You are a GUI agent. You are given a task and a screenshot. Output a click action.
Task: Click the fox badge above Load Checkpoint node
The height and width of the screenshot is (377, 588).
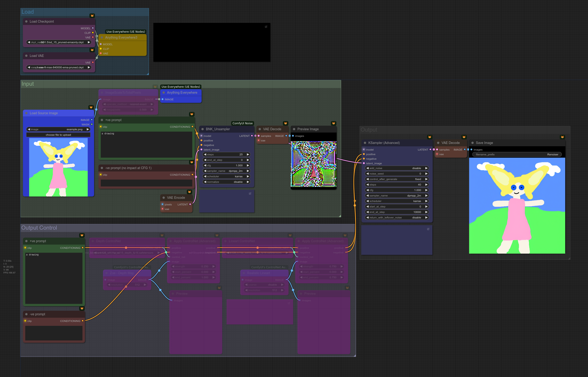point(92,16)
